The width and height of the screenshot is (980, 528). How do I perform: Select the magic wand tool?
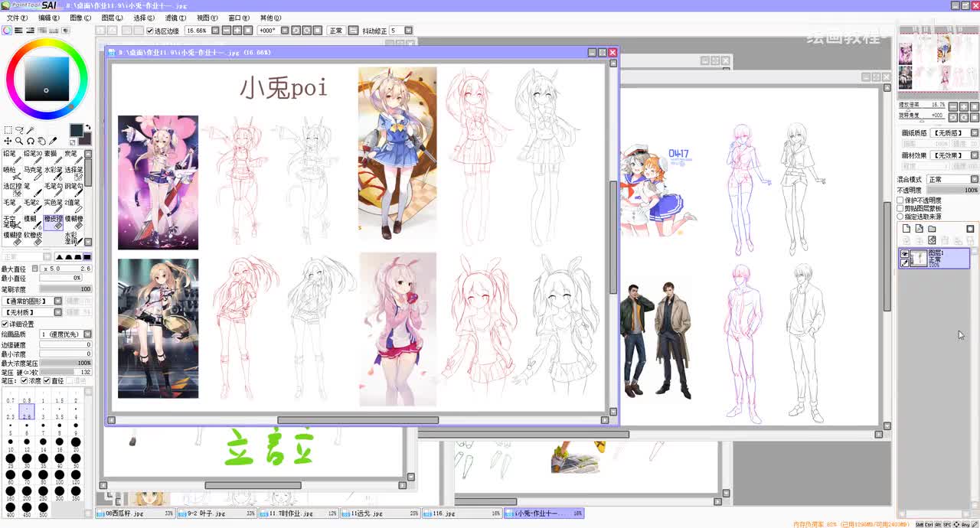(30, 130)
